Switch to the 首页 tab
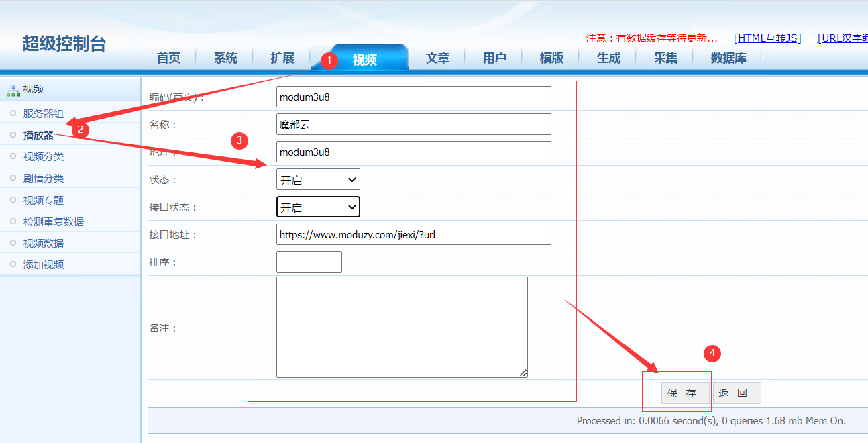Viewport: 868px width, 443px height. (168, 58)
